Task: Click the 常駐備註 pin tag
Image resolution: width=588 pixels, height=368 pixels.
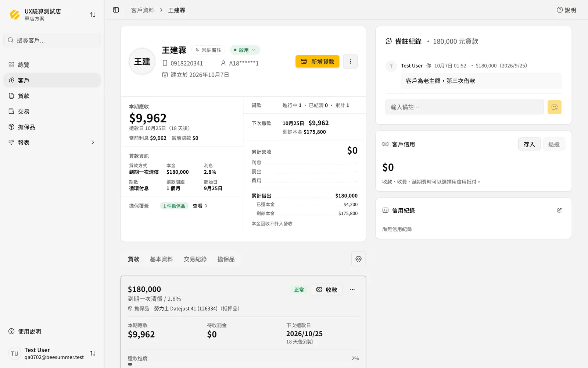Action: pos(208,50)
